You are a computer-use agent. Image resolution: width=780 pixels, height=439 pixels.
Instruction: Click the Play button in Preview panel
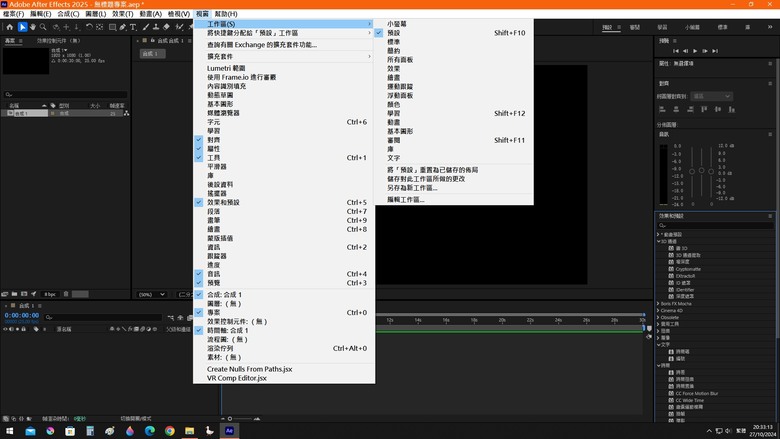(x=695, y=51)
